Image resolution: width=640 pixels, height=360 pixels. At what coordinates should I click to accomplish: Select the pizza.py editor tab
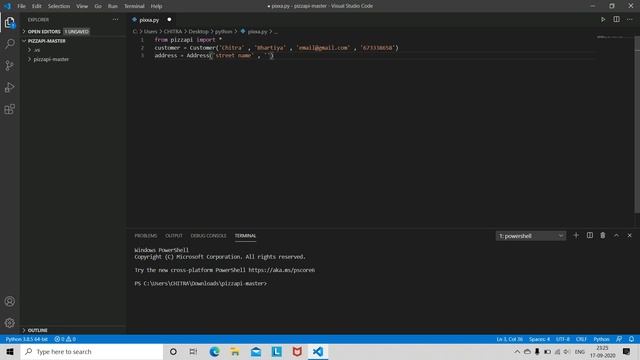click(150, 20)
